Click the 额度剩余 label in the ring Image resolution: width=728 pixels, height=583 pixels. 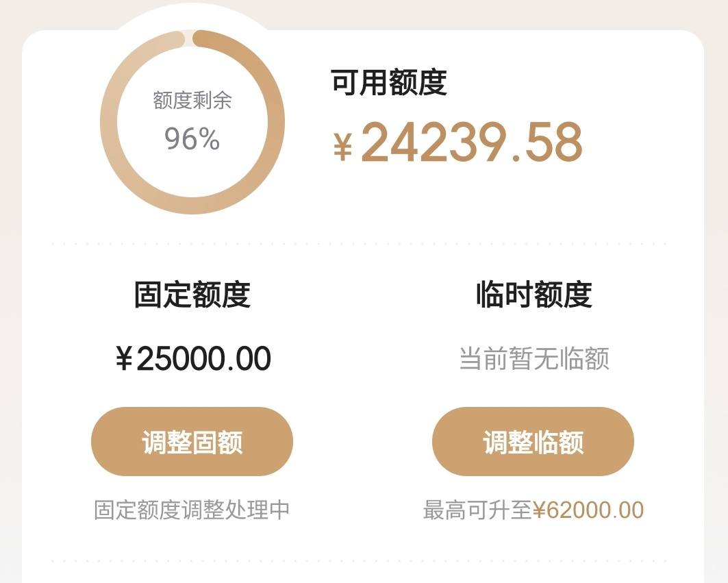192,100
